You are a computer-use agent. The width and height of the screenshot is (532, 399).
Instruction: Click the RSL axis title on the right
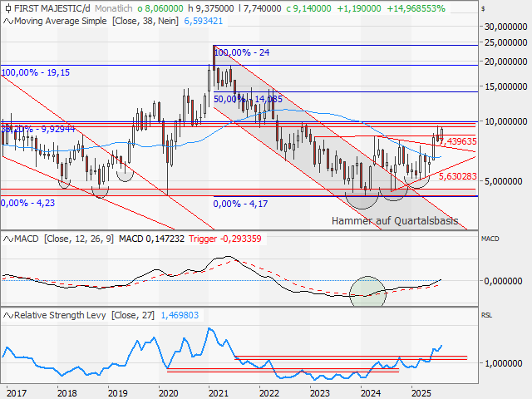point(486,315)
